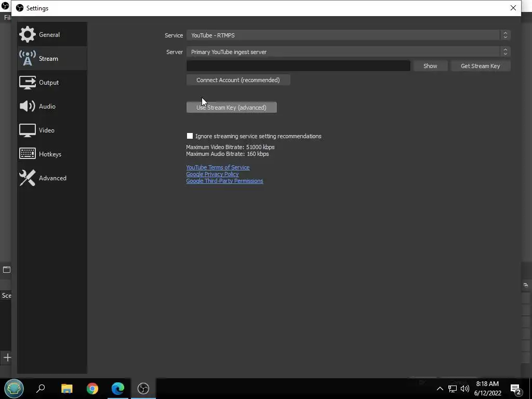Click the Service dropdown arrow stepper
532x399 pixels.
pos(505,35)
